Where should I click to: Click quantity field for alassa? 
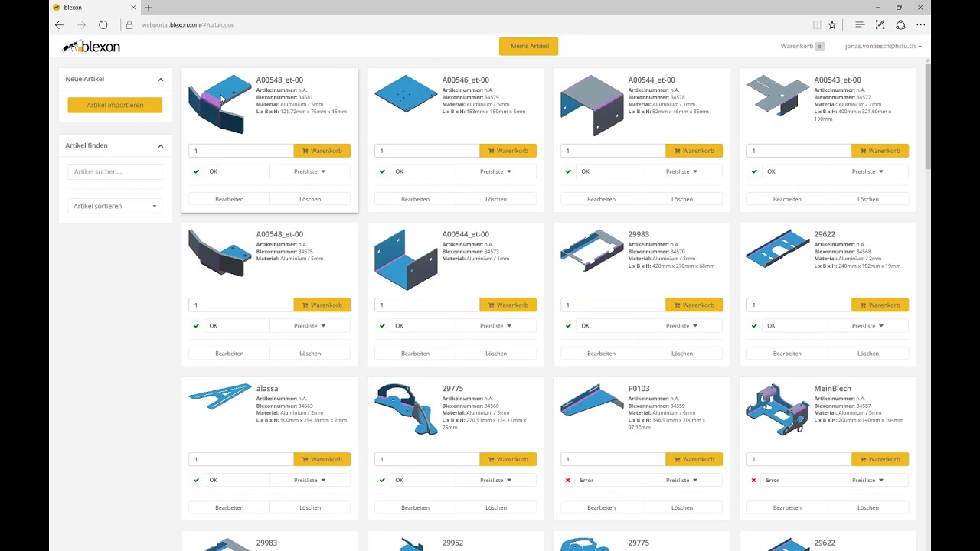[241, 459]
